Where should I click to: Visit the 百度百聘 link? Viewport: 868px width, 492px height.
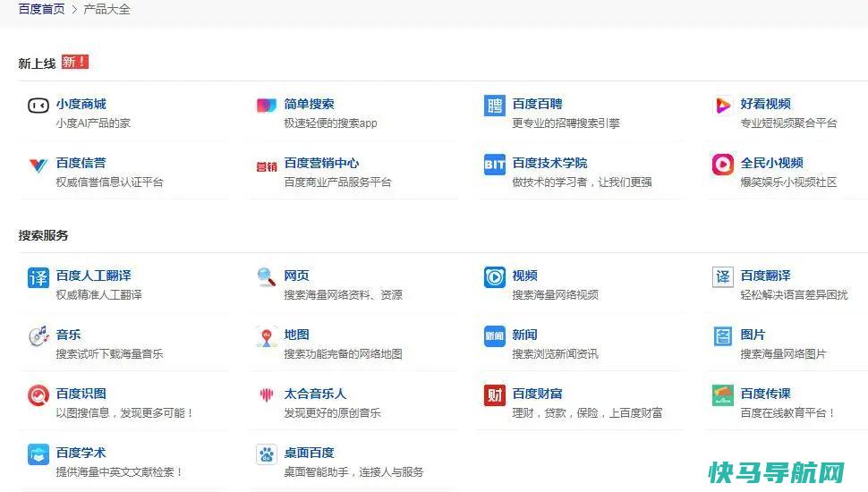click(537, 104)
